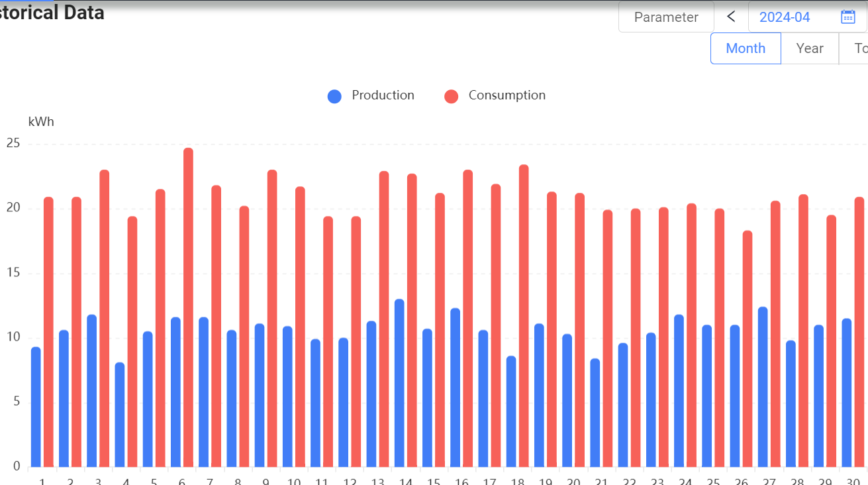The height and width of the screenshot is (485, 868).
Task: Click the day 1 red consumption bar
Action: [x=48, y=332]
